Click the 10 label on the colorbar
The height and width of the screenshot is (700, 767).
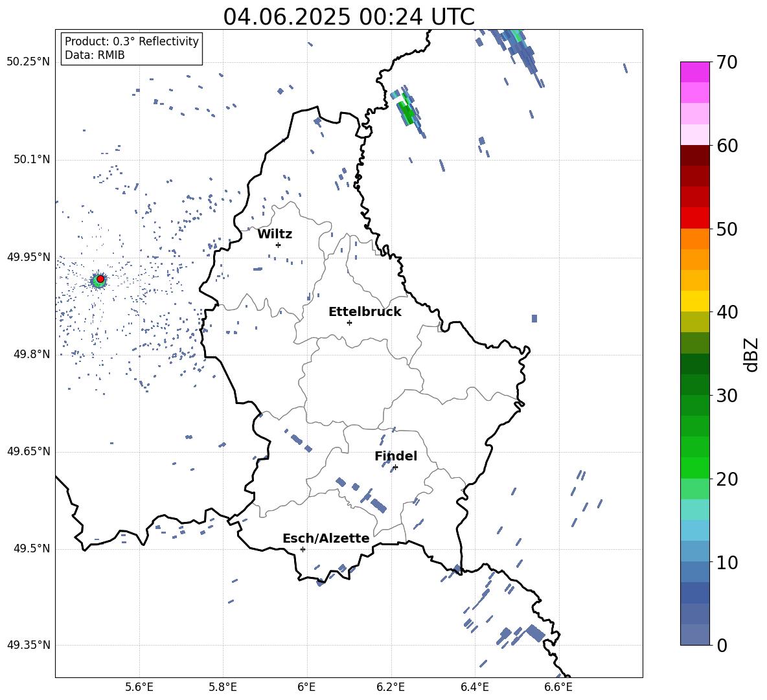[726, 562]
